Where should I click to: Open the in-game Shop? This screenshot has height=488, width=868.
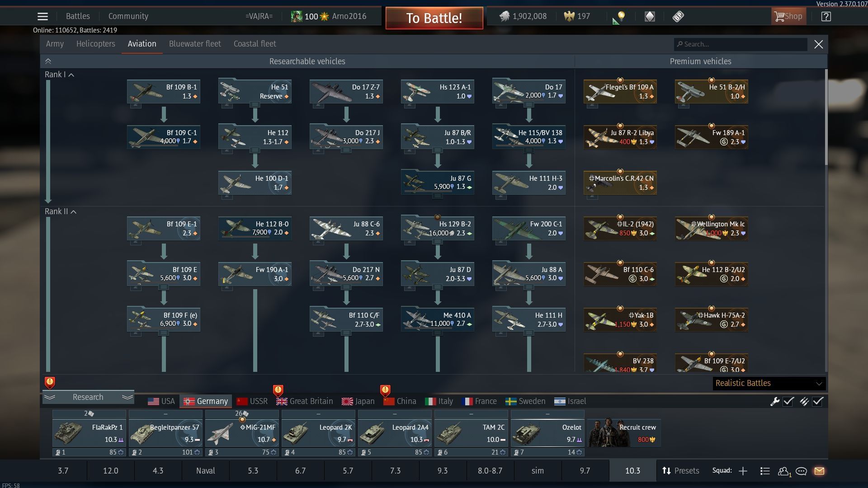(788, 16)
